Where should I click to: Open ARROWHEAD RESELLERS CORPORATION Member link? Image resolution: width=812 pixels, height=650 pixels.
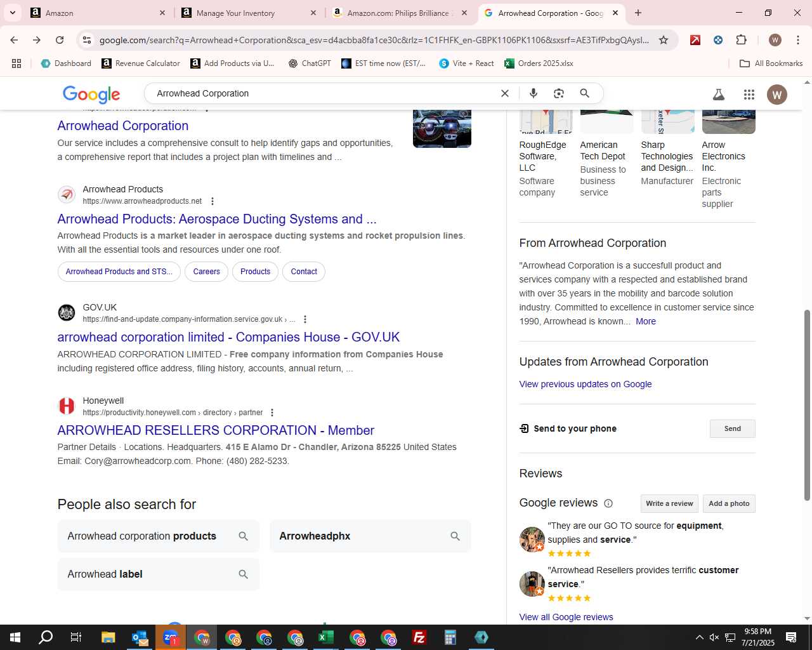(x=216, y=430)
